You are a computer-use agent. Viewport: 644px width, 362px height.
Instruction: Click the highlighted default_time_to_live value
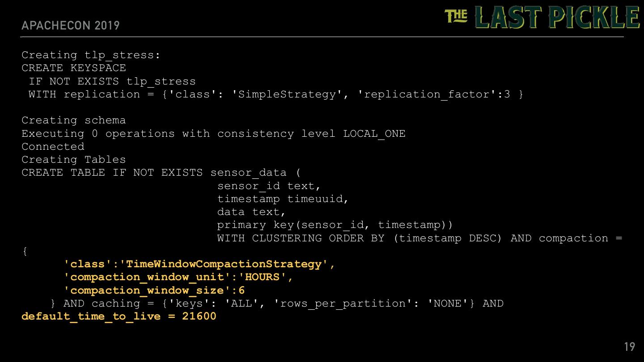pyautogui.click(x=119, y=316)
